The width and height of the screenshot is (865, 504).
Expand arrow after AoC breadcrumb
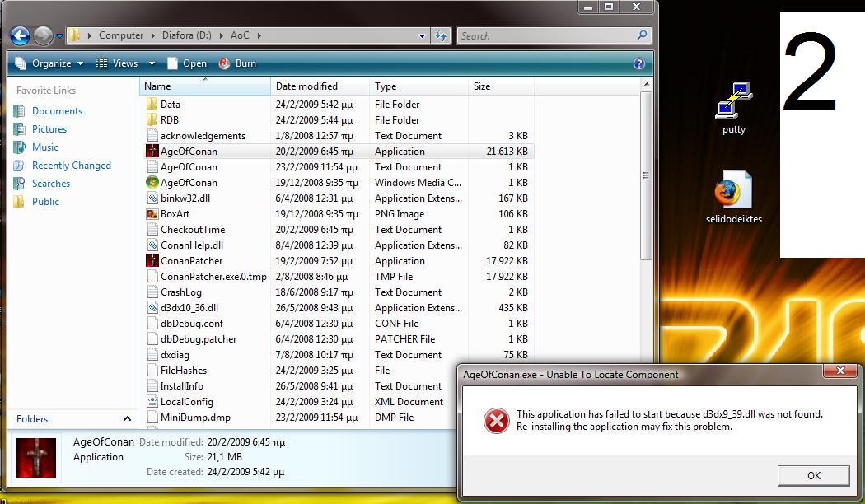coord(259,35)
